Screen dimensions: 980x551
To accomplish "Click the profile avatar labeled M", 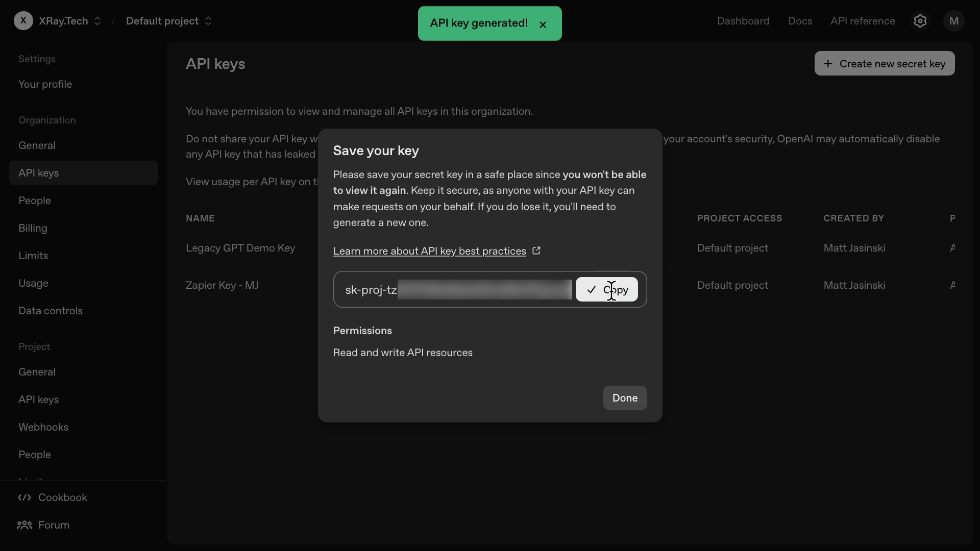I will tap(953, 21).
